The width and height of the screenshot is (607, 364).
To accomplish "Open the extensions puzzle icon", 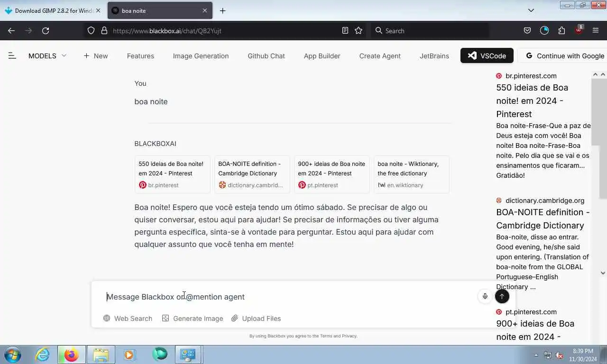I will [x=561, y=30].
